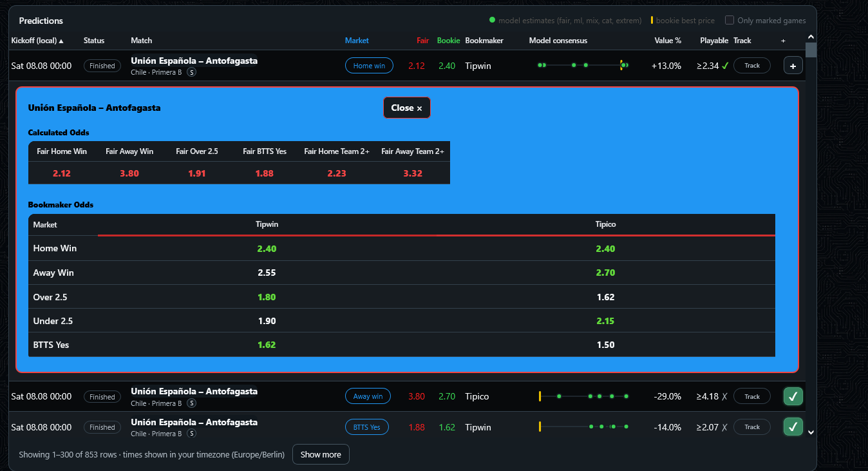Click Tipwin BTTS Yes odds 1.62 in panel

point(267,345)
